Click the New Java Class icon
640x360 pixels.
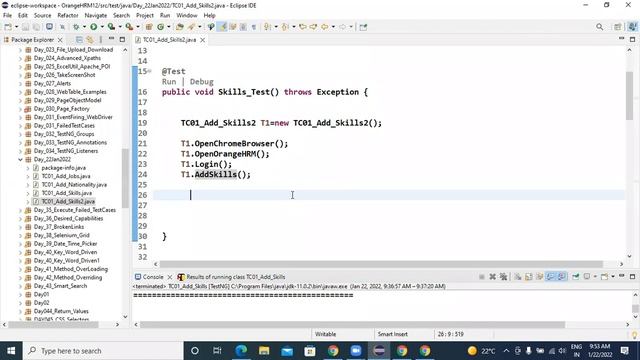pos(160,27)
